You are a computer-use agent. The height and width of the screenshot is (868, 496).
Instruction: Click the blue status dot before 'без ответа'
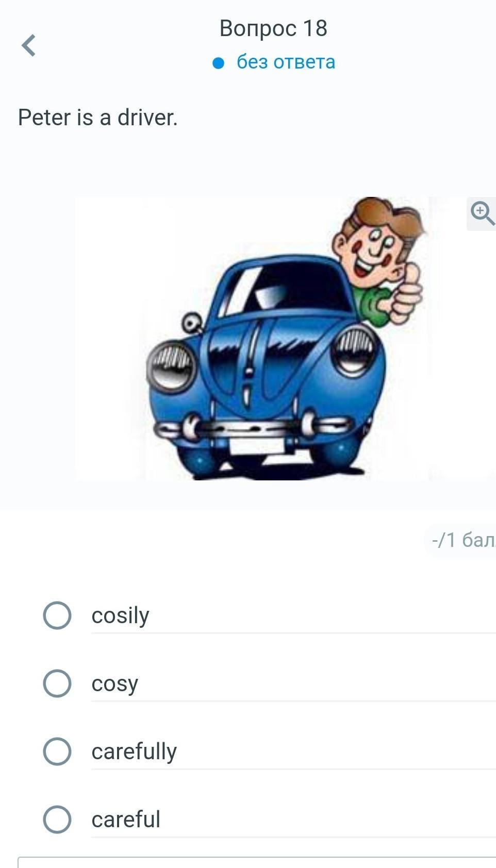(219, 63)
